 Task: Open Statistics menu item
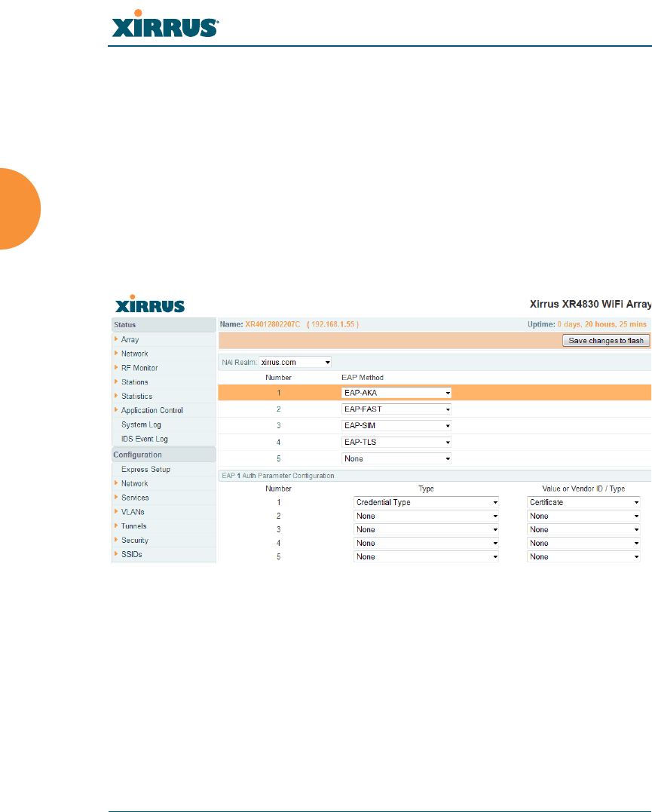point(136,396)
